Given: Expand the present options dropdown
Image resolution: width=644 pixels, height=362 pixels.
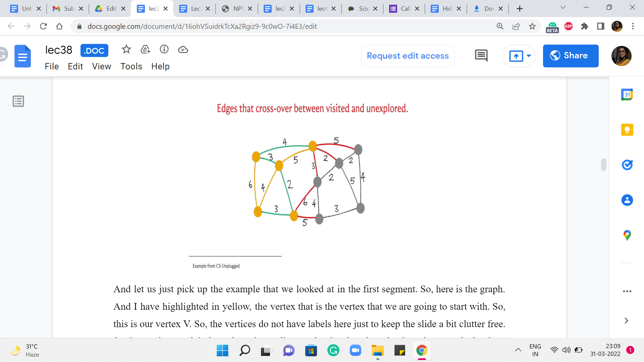Looking at the screenshot, I should [x=529, y=56].
